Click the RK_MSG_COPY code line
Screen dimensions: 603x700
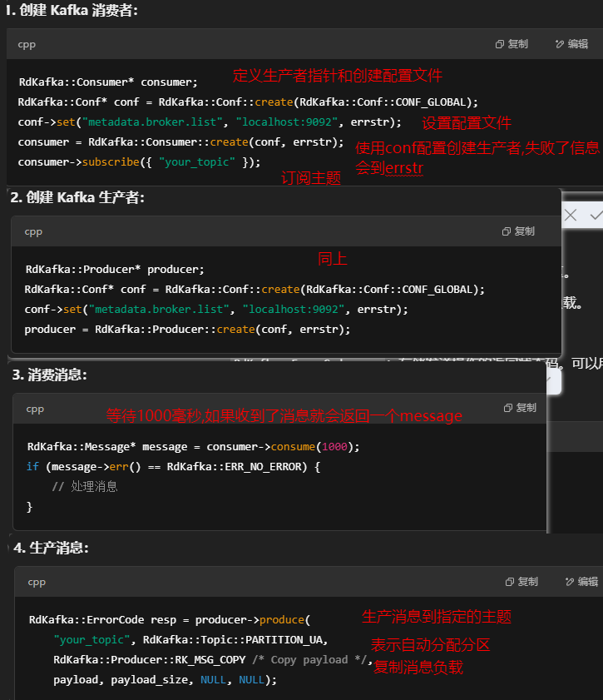pyautogui.click(x=213, y=660)
